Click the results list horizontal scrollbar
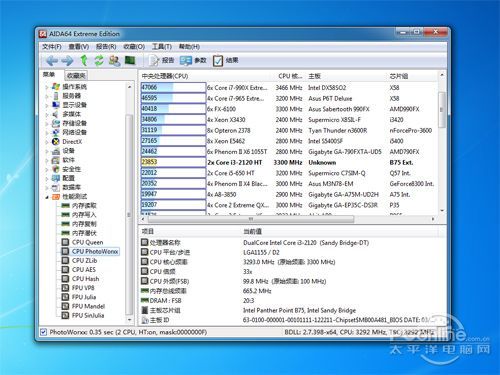The image size is (500, 375). 251,219
